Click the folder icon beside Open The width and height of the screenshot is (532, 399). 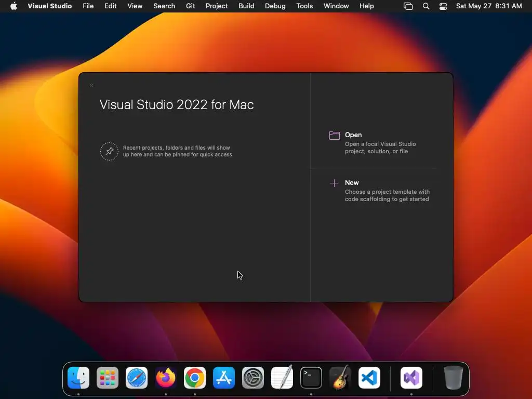[335, 136]
